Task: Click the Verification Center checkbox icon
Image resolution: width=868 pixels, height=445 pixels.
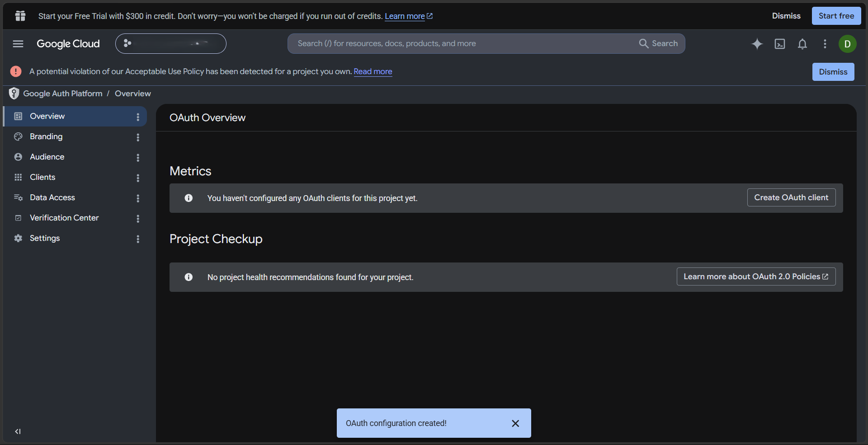Action: (18, 218)
